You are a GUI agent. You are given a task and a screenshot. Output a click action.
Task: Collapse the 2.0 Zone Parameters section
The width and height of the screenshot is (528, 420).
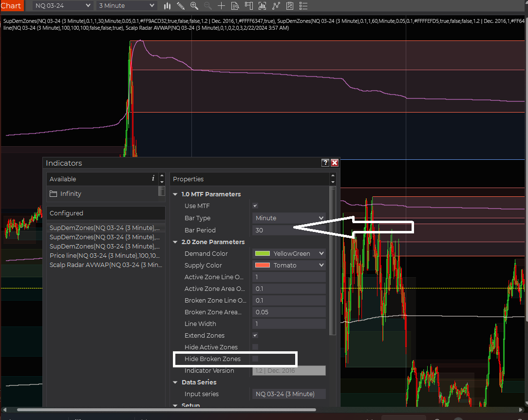click(x=175, y=242)
